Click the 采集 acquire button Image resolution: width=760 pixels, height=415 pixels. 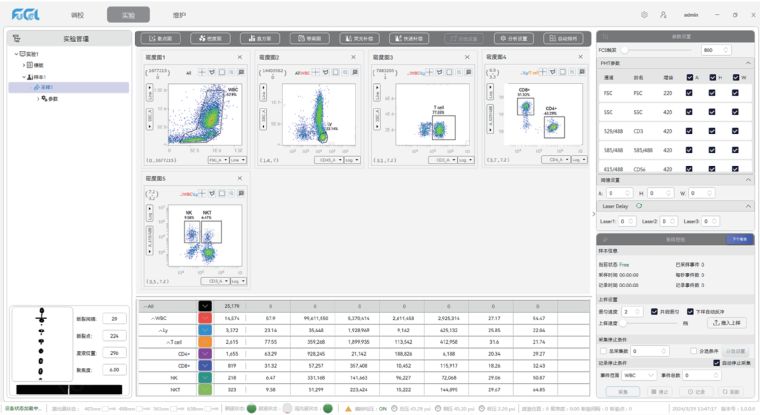tap(621, 391)
